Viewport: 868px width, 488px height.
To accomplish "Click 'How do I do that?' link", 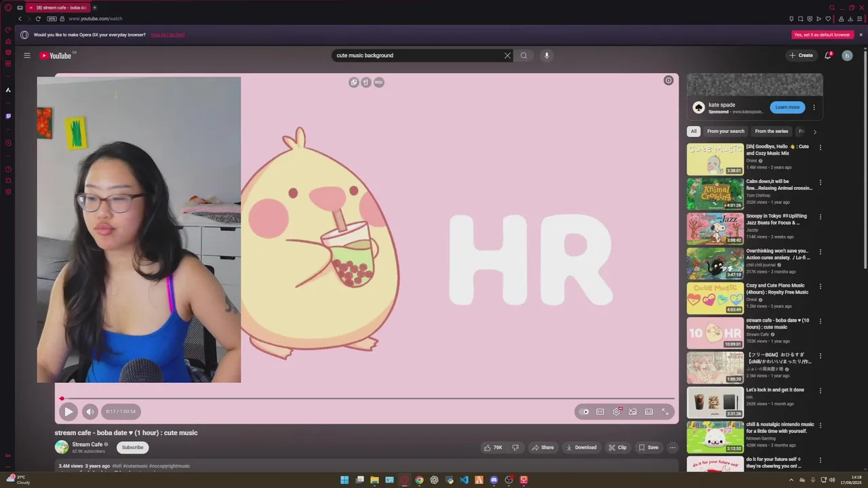I will [x=167, y=35].
